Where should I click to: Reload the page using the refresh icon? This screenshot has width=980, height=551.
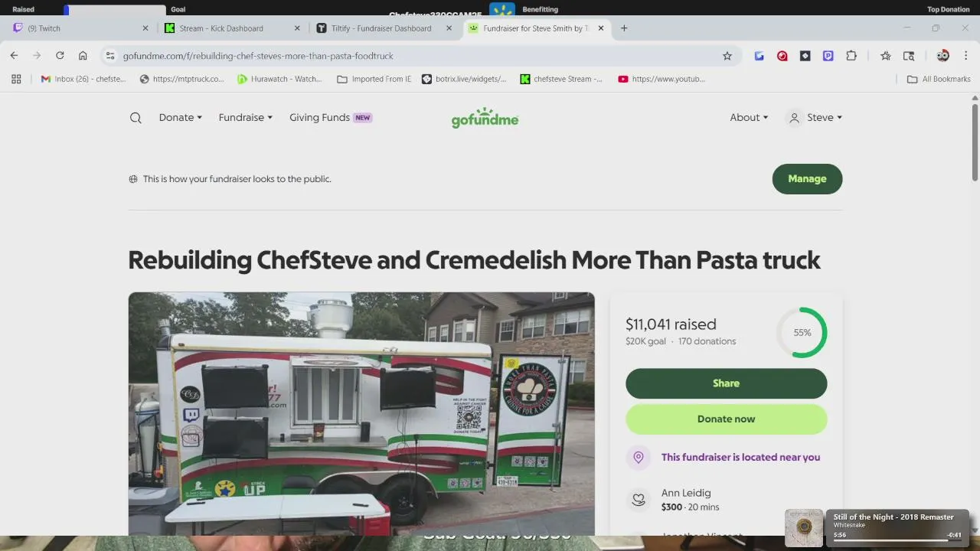pos(60,56)
